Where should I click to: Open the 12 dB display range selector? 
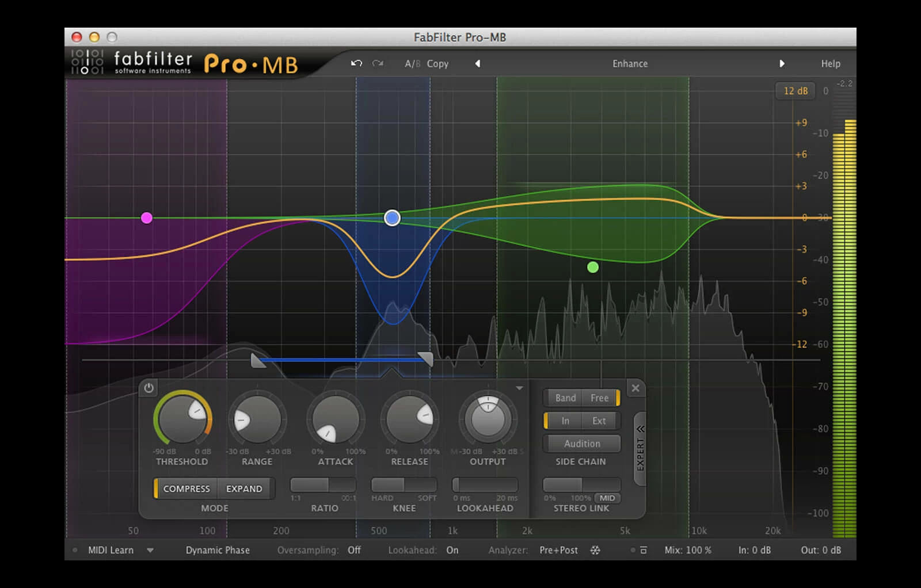coord(796,91)
